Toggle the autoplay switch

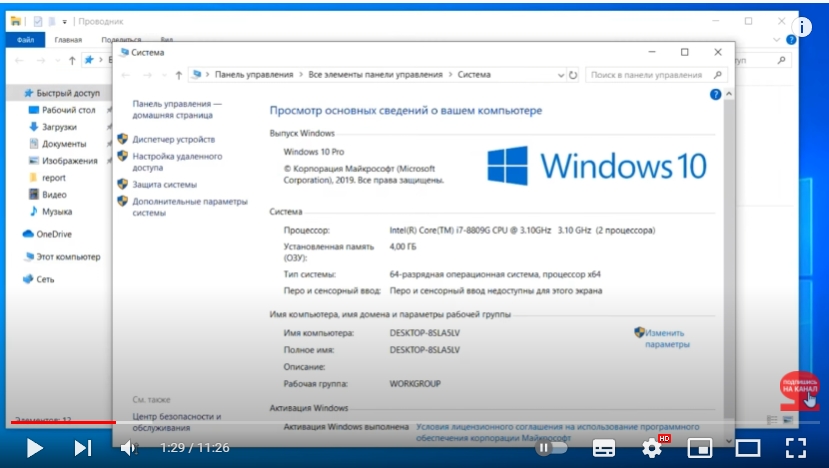point(551,448)
